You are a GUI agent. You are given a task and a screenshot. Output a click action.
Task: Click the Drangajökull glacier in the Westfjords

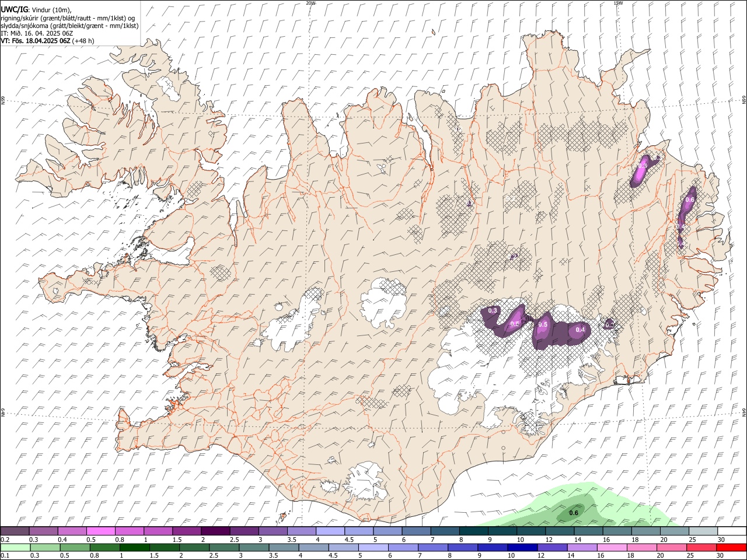[169, 87]
